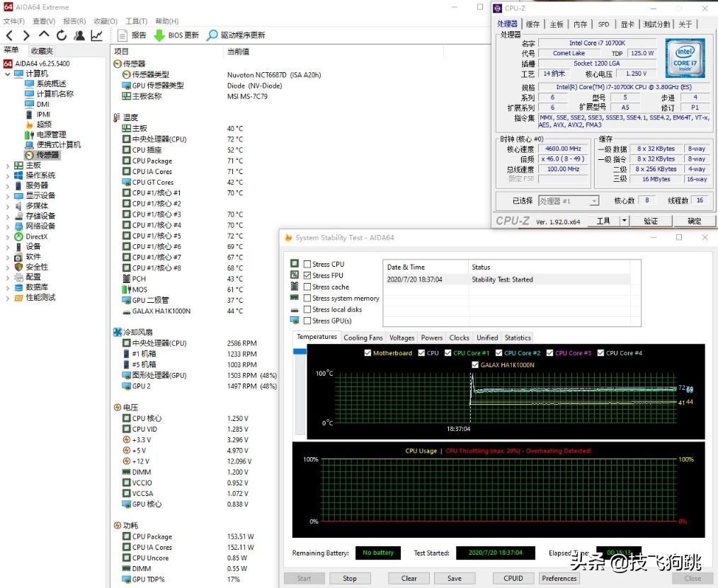Toggle the Motherboard graph checkbox
The image size is (718, 588).
[x=367, y=353]
